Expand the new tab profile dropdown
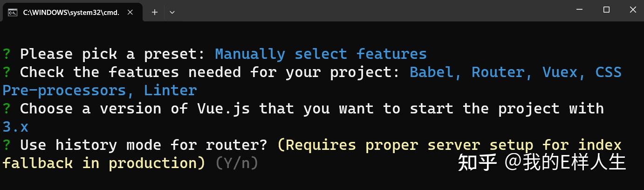 pos(172,13)
